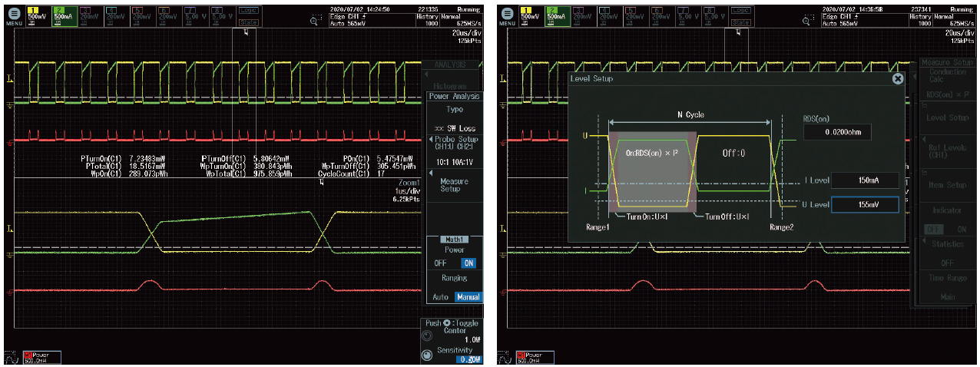Select channel 8 5.00 V on left screen

[222, 16]
